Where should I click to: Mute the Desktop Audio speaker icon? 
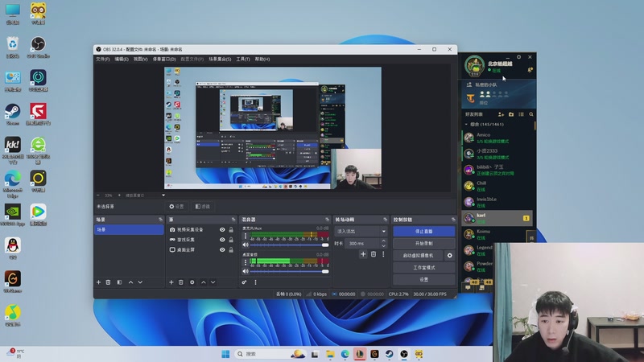tap(246, 271)
